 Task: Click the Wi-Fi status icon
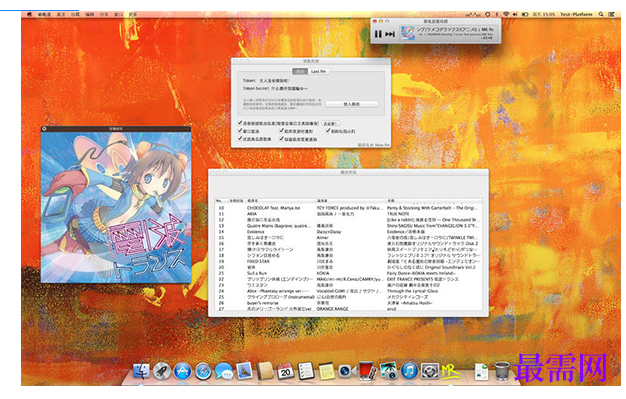[506, 14]
